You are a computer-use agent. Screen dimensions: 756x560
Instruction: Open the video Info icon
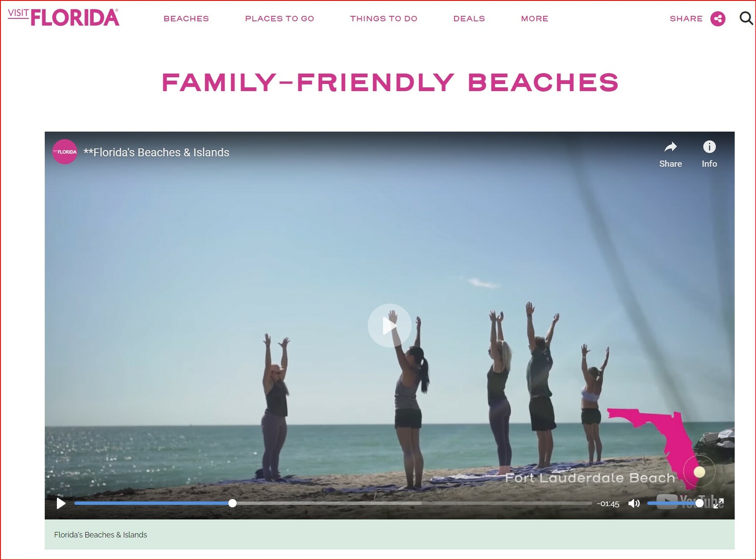coord(709,147)
